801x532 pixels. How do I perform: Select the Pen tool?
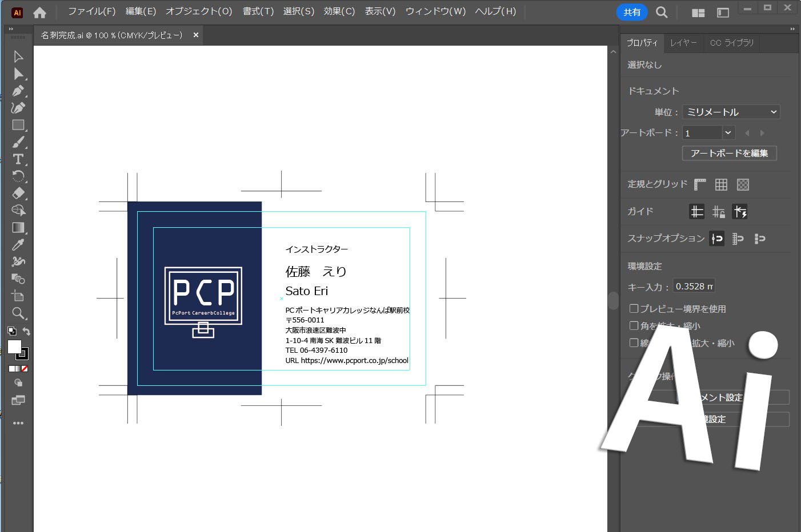18,91
